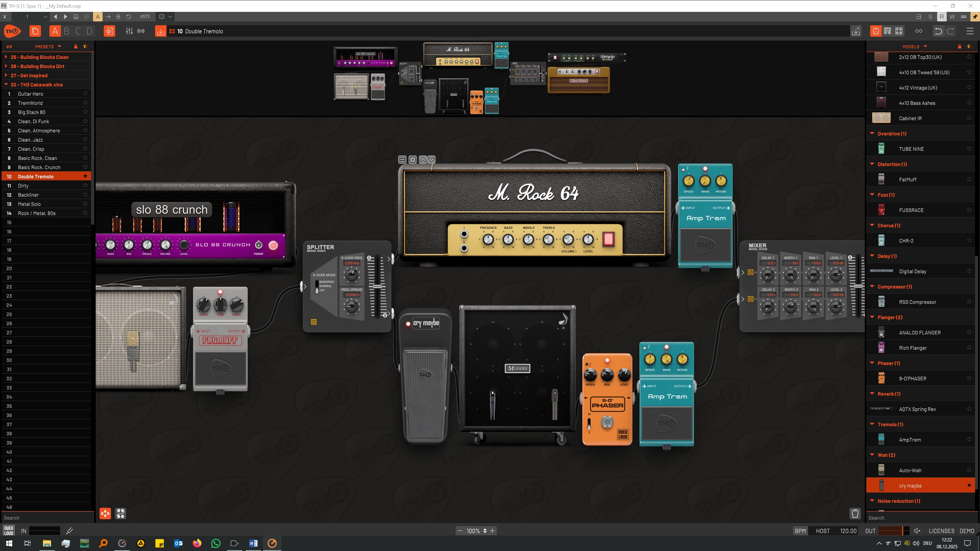Open the preset browser pages icon
The height and width of the screenshot is (551, 980).
point(35,31)
